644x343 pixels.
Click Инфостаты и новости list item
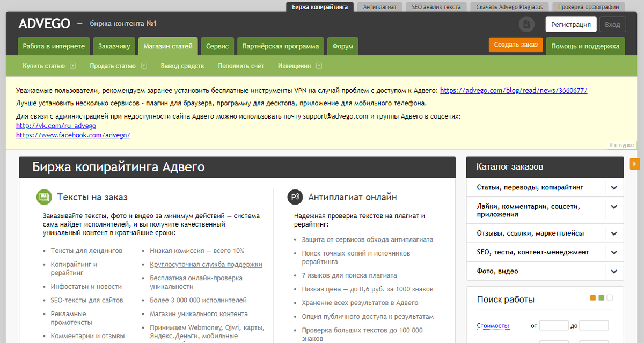86,287
